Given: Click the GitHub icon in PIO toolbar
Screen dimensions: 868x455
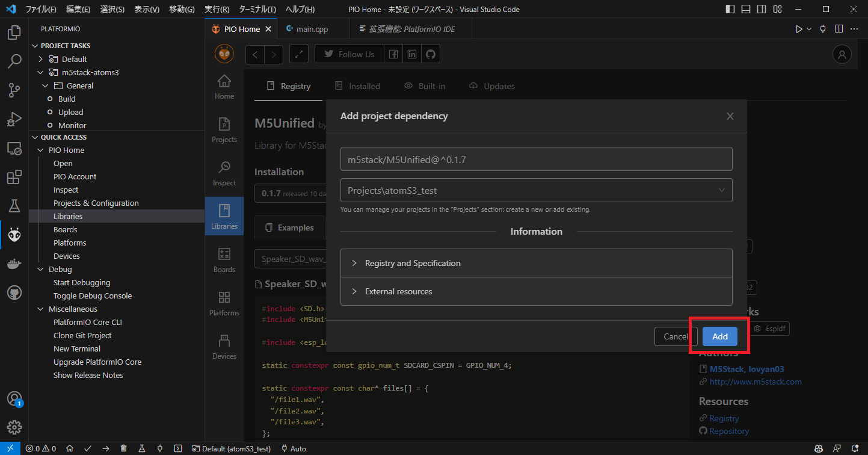Looking at the screenshot, I should pos(431,54).
